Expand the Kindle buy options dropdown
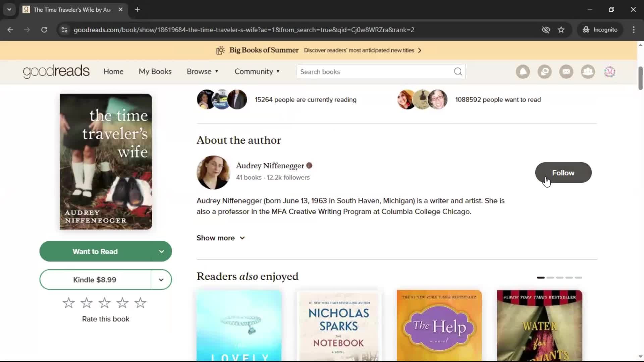This screenshot has width=644, height=362. (161, 280)
